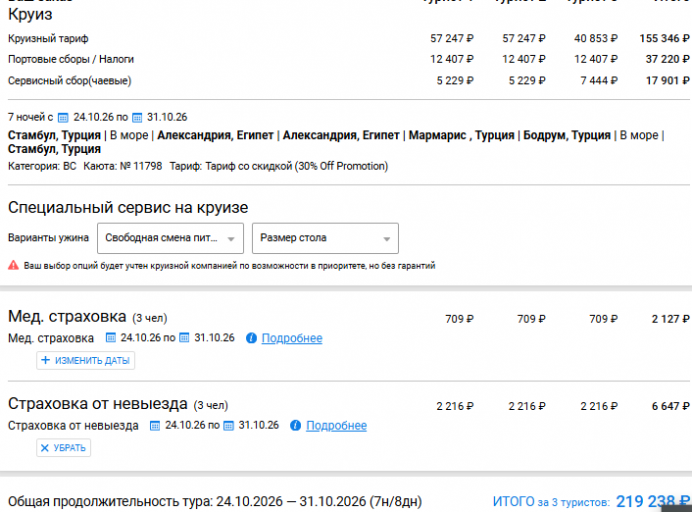692x512 pixels.
Task: Click the trip cancellation insurance end calendar icon
Action: pos(229,425)
